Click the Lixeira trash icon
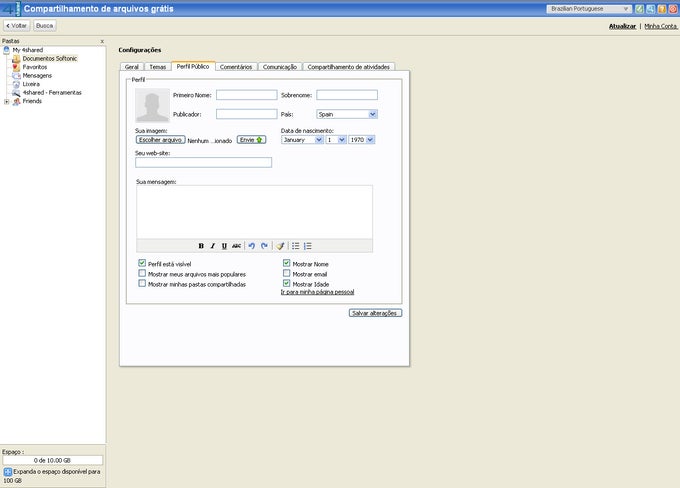The height and width of the screenshot is (488, 680). (16, 84)
